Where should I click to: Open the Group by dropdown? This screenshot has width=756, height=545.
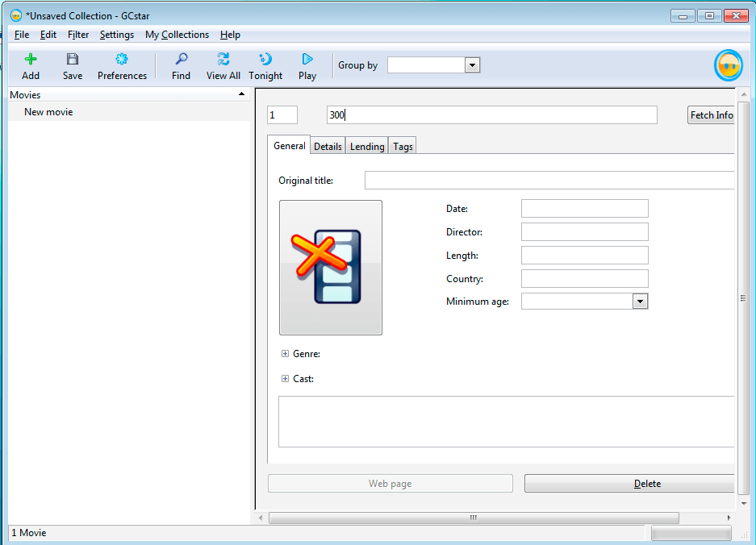pyautogui.click(x=471, y=65)
